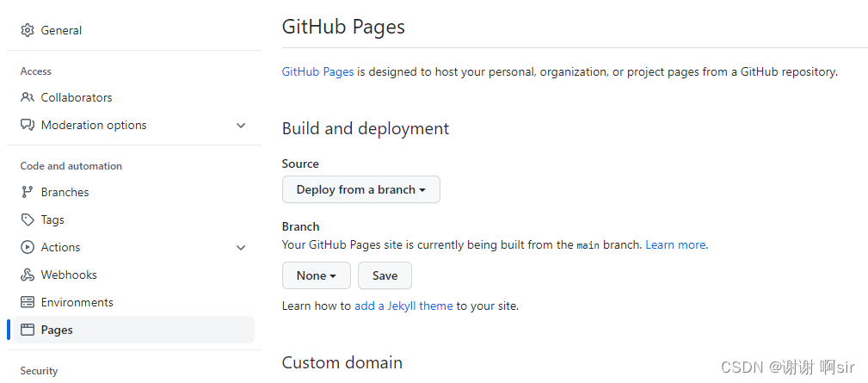Click the Environments server icon
868x383 pixels.
28,302
